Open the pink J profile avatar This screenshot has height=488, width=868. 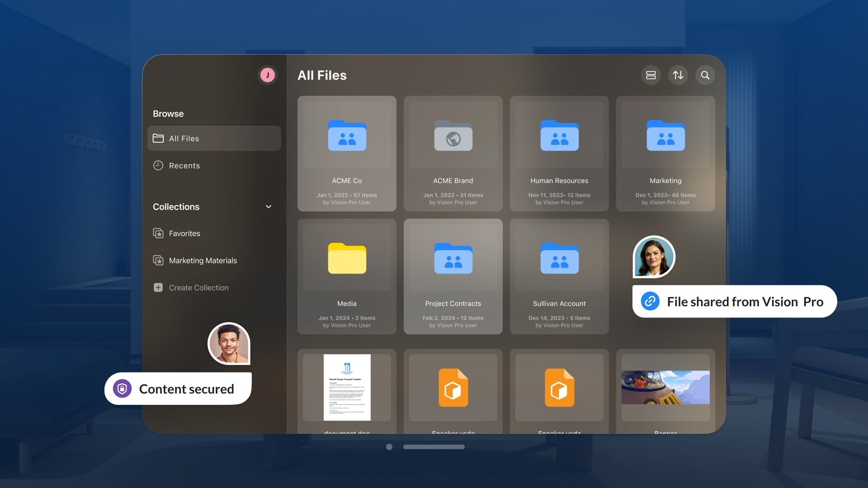pos(267,75)
